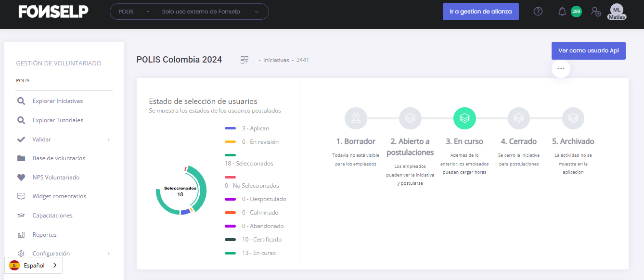
Task: Select Explorar Tutoriales in the sidebar
Action: (58, 120)
